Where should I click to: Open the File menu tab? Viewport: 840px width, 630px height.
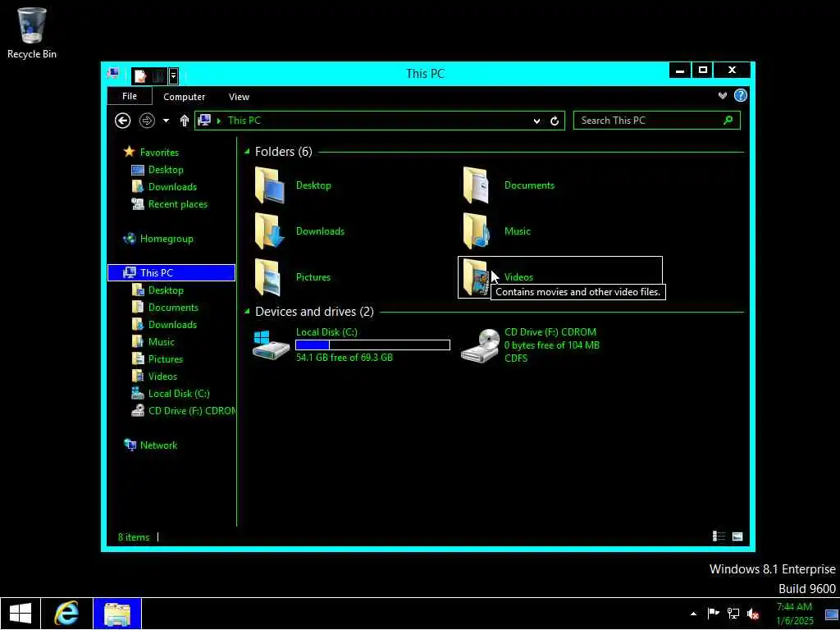tap(130, 96)
